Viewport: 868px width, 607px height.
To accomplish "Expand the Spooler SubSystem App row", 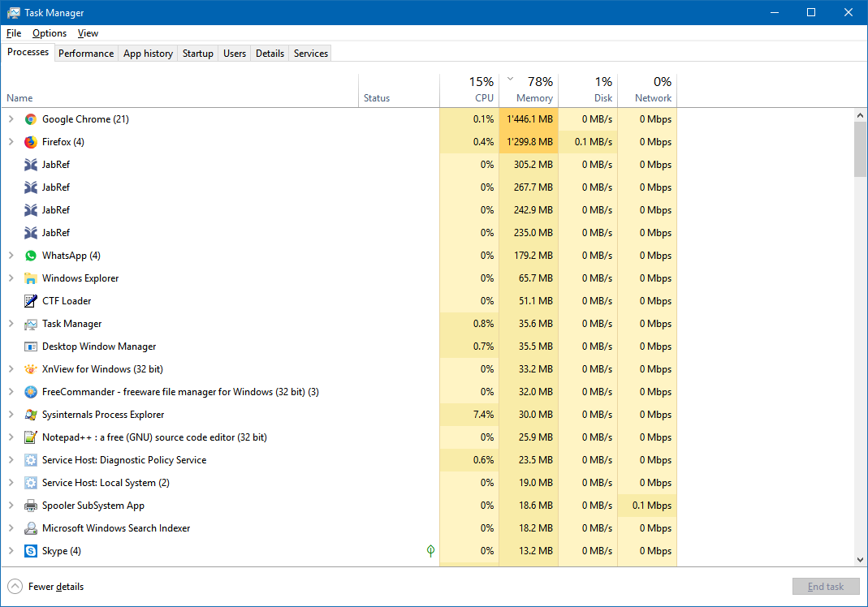I will (x=11, y=506).
